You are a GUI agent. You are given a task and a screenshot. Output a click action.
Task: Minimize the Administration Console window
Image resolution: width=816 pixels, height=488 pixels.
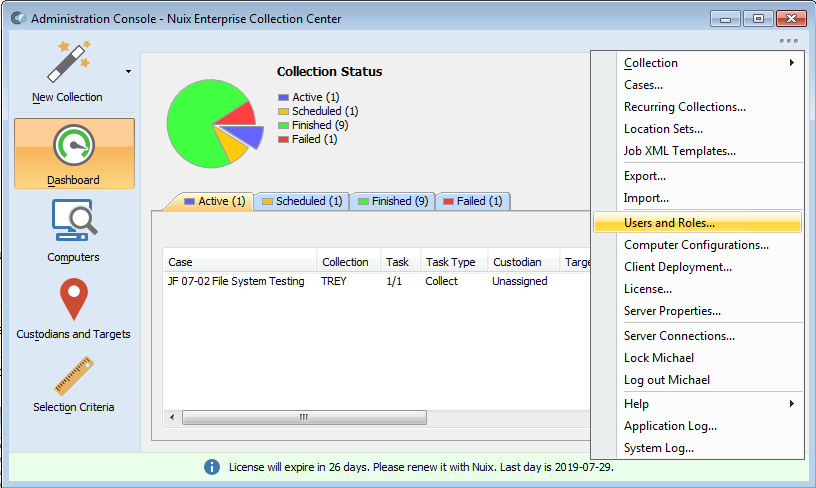(725, 19)
